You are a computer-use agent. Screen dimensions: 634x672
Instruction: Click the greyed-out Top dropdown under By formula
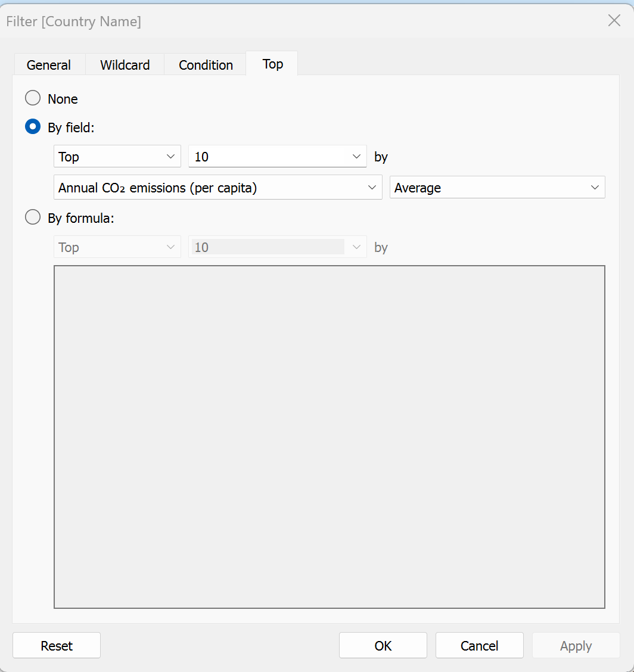[117, 247]
